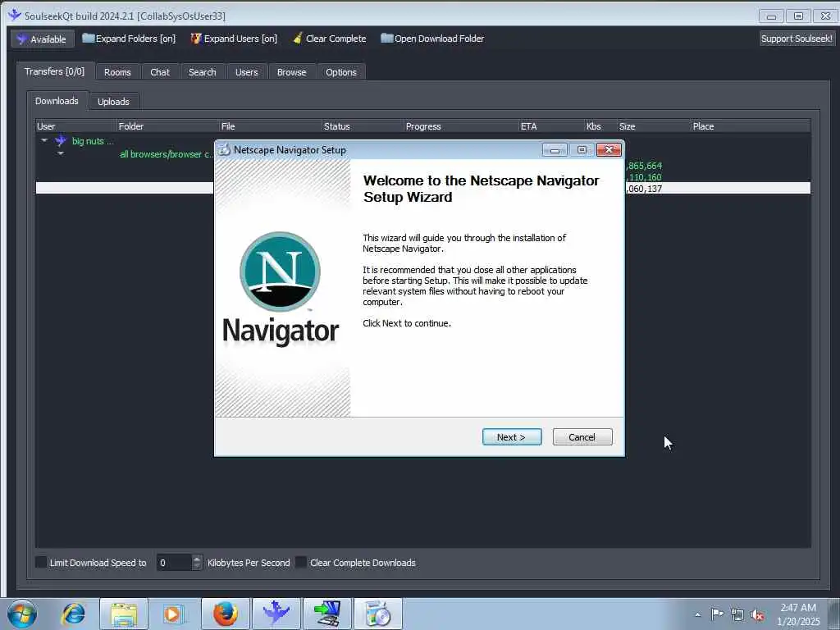
Task: Sort by the Kbs column header
Action: (601, 126)
